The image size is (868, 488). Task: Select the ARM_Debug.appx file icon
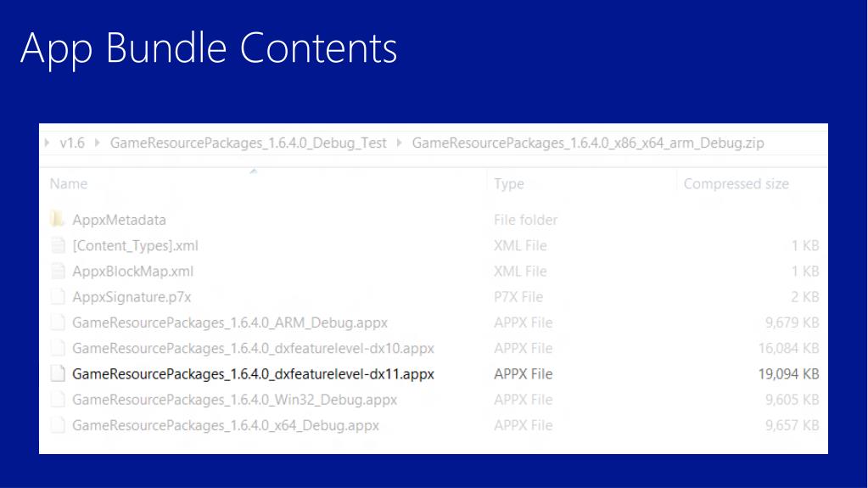(x=58, y=323)
